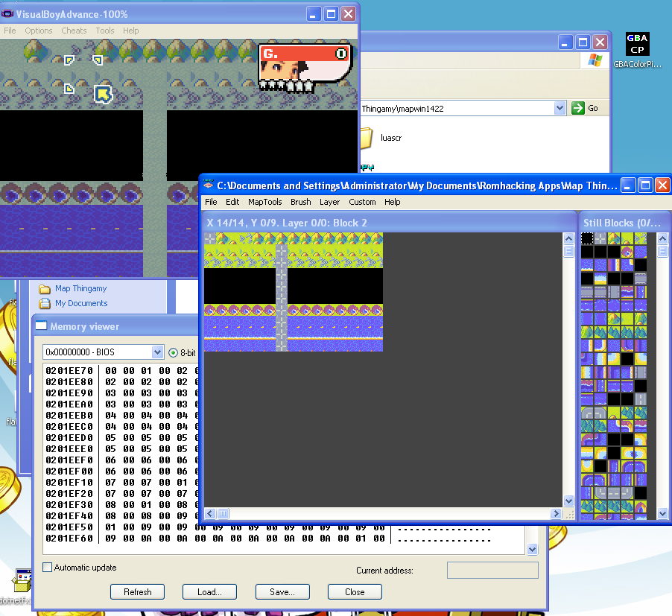Open the My Documents link in Explorer sidebar
This screenshot has width=672, height=616.
point(81,303)
